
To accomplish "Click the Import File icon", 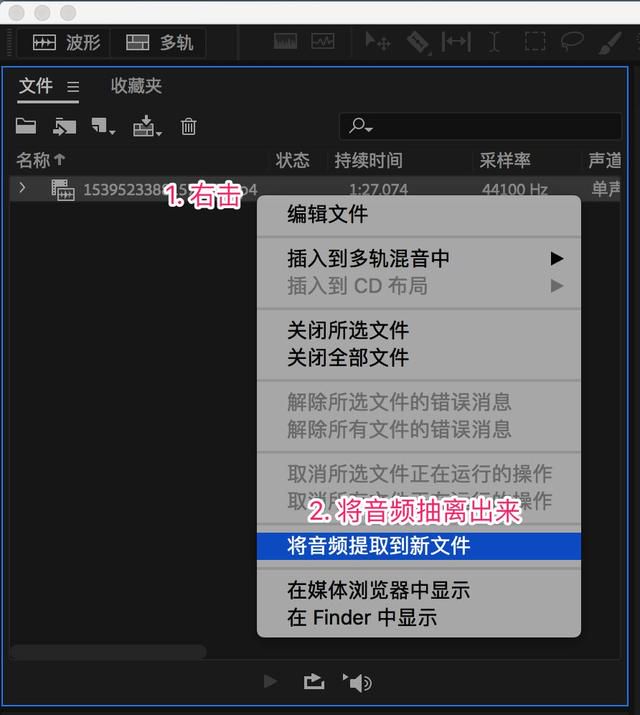I will click(64, 126).
